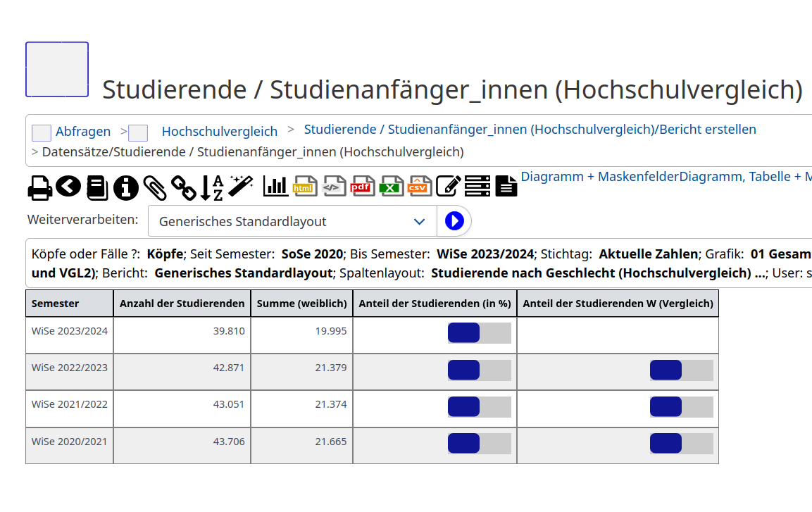Open Hochschulvergleich breadcrumb link
Viewport: 812px width, 512px height.
click(x=219, y=132)
